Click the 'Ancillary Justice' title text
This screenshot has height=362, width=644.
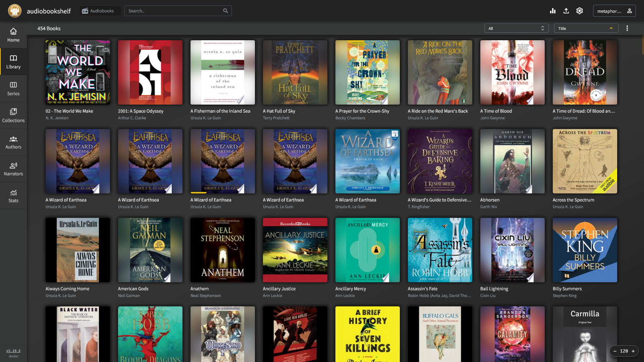point(279,289)
